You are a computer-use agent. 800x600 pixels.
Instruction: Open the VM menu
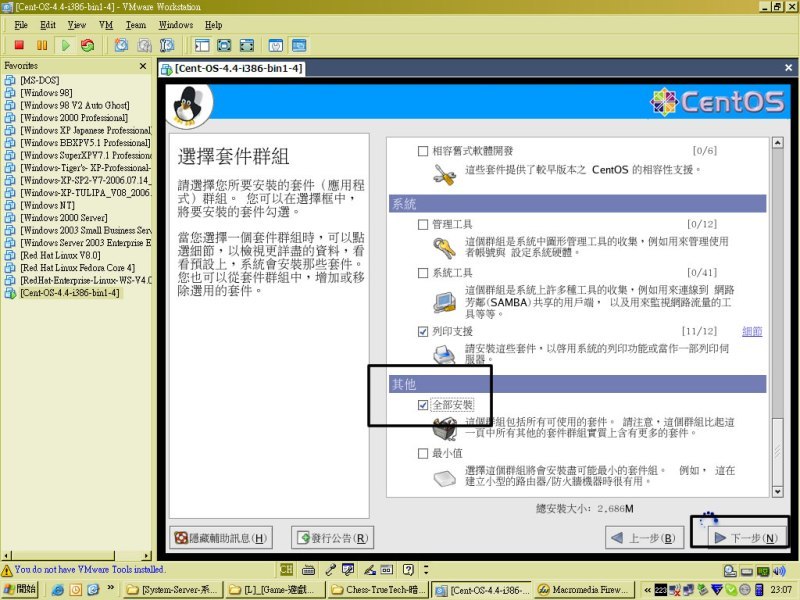[x=106, y=25]
